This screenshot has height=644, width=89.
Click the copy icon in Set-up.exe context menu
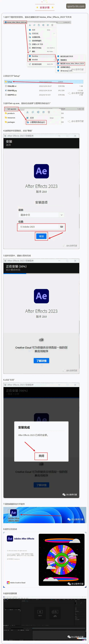coord(33,112)
